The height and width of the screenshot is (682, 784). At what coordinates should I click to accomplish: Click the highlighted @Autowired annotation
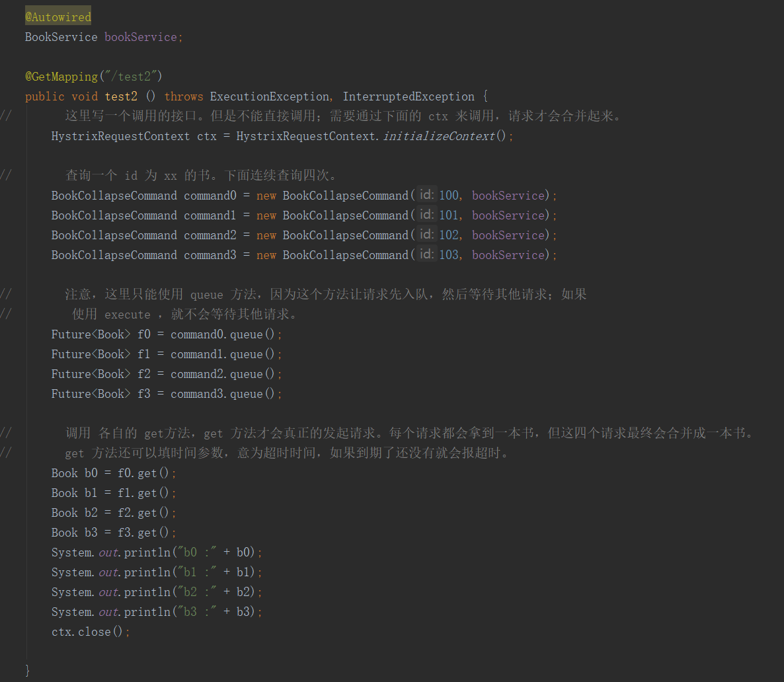(x=58, y=15)
